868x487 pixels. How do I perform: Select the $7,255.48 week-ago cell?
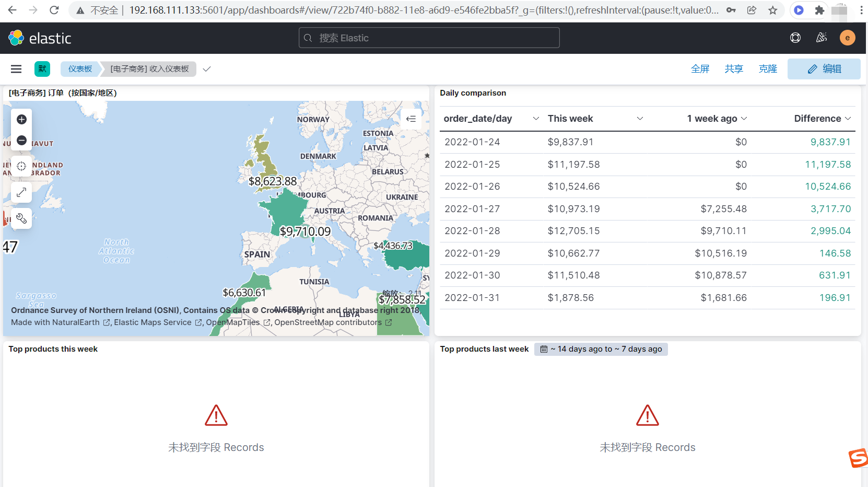point(723,209)
